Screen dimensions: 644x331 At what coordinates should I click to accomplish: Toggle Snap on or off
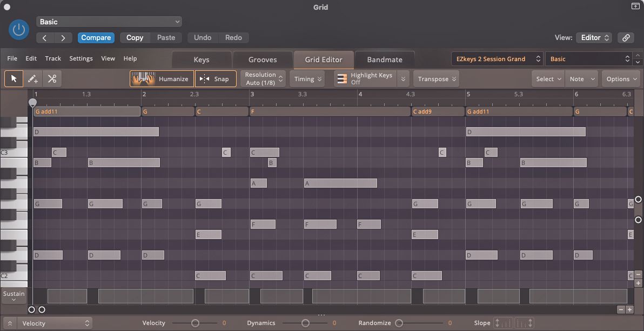point(215,78)
